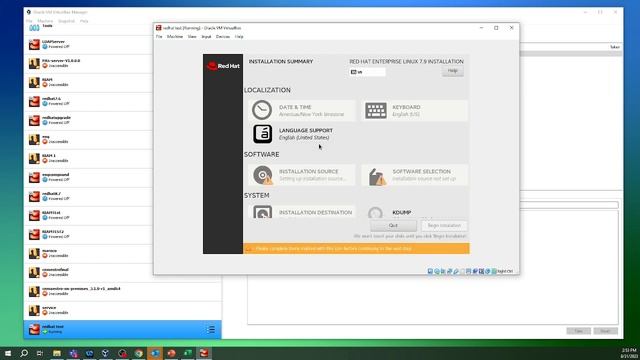Open Task View on the taskbar
Screen dimensions: 640x360
[x=40, y=353]
